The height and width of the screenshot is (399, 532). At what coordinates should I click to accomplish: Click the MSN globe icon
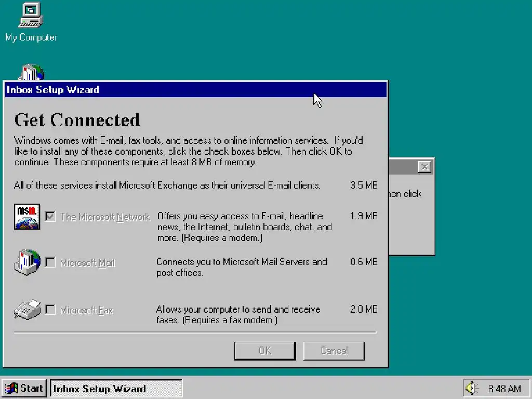[27, 217]
